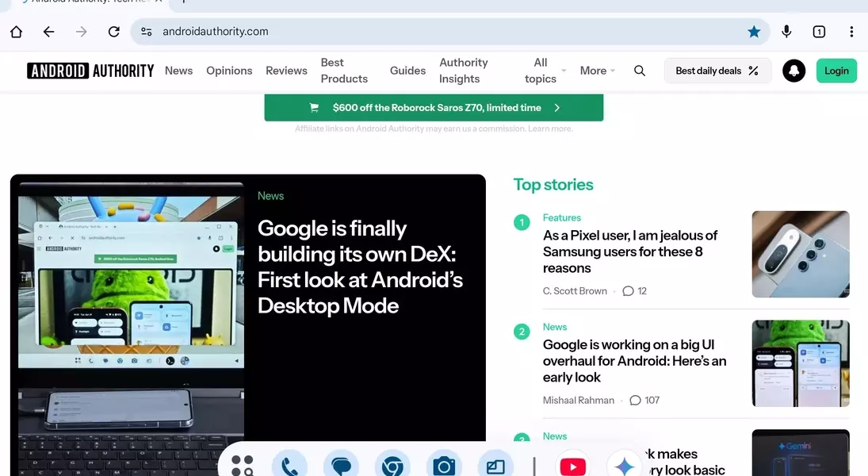The image size is (868, 476).
Task: Launch the Phone app from taskbar
Action: point(289,466)
